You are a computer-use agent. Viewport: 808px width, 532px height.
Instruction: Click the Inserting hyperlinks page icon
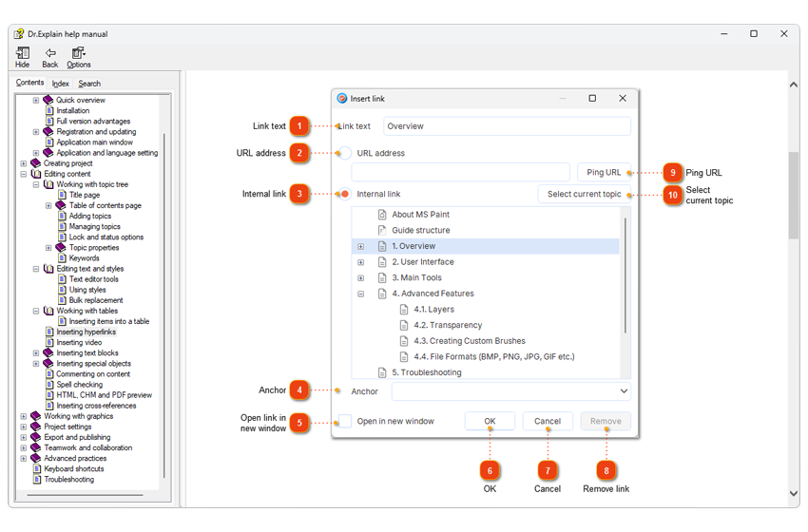point(49,332)
